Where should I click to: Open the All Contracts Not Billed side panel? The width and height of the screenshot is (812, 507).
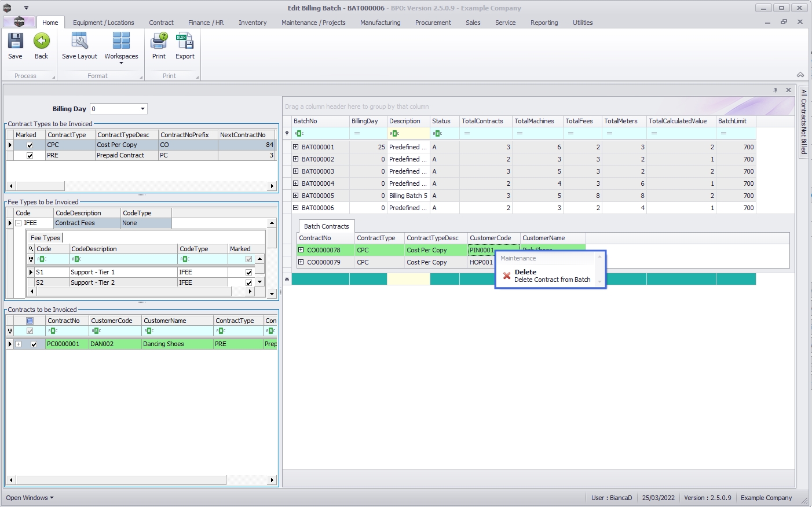(804, 122)
